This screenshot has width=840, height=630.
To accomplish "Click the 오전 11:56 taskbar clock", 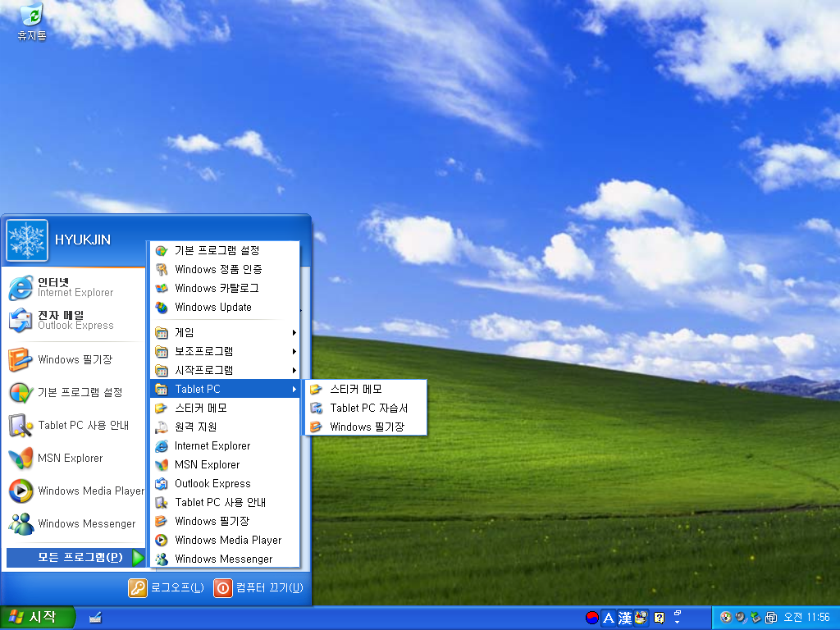I will tap(807, 617).
